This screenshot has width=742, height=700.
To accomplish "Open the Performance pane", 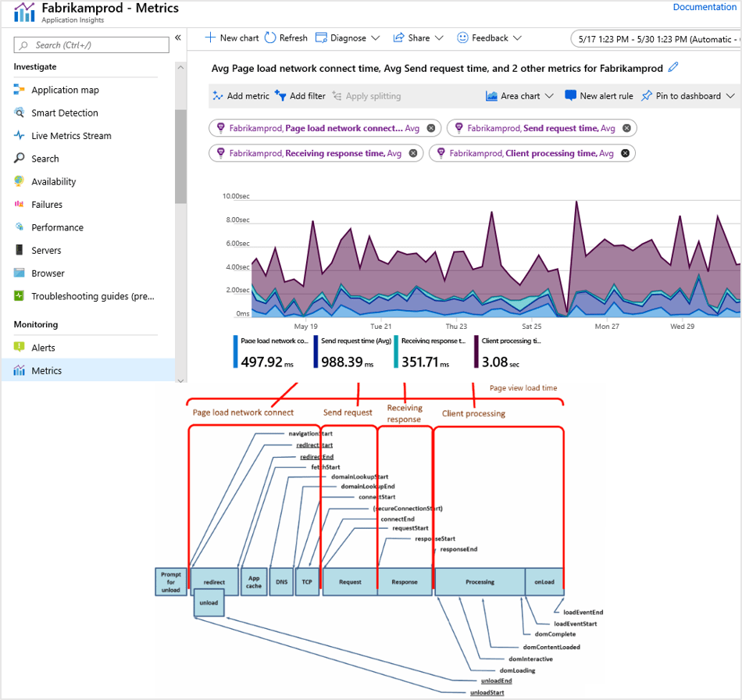I will click(59, 227).
